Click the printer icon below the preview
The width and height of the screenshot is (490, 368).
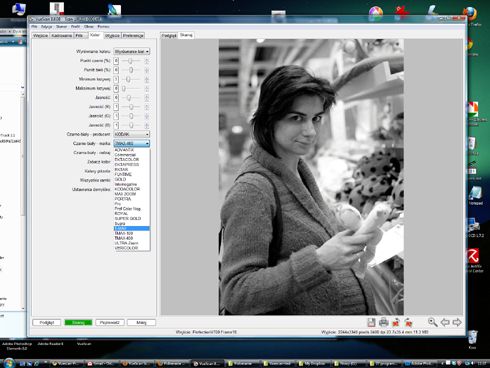coord(384,322)
